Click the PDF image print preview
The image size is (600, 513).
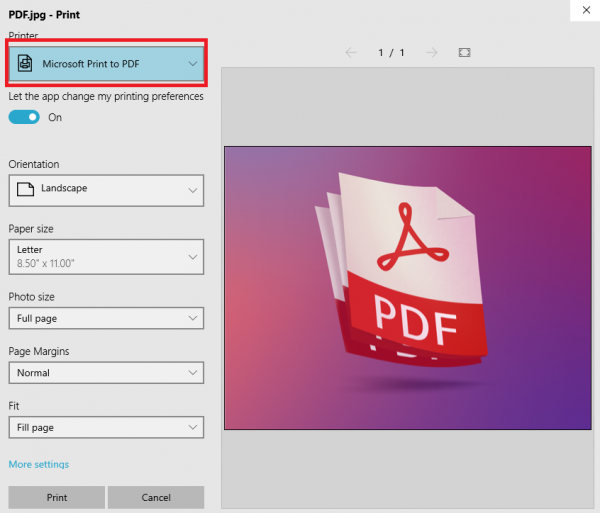click(408, 288)
